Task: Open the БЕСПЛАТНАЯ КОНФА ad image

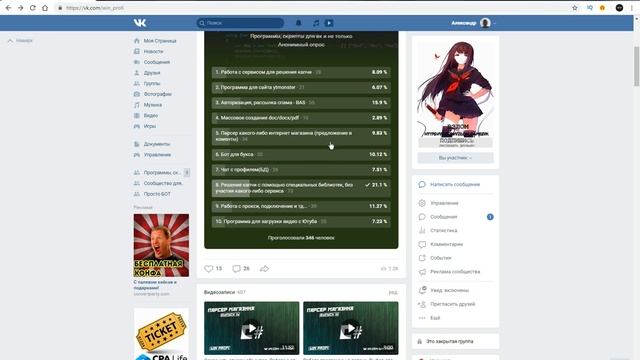Action: (x=161, y=245)
